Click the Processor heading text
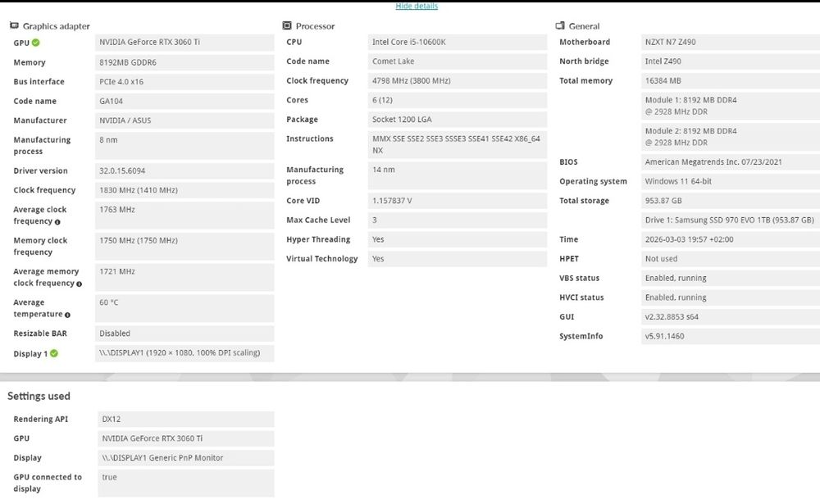This screenshot has width=820, height=504. pos(315,26)
